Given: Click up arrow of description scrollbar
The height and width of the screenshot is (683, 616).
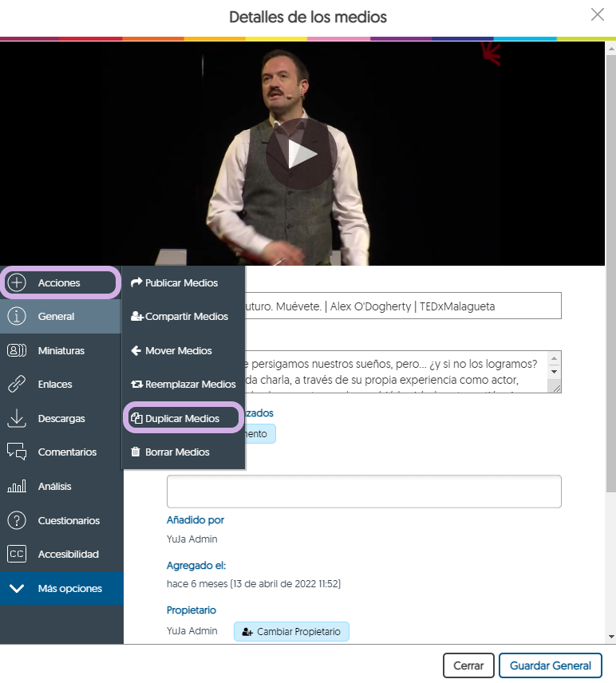Looking at the screenshot, I should point(554,357).
